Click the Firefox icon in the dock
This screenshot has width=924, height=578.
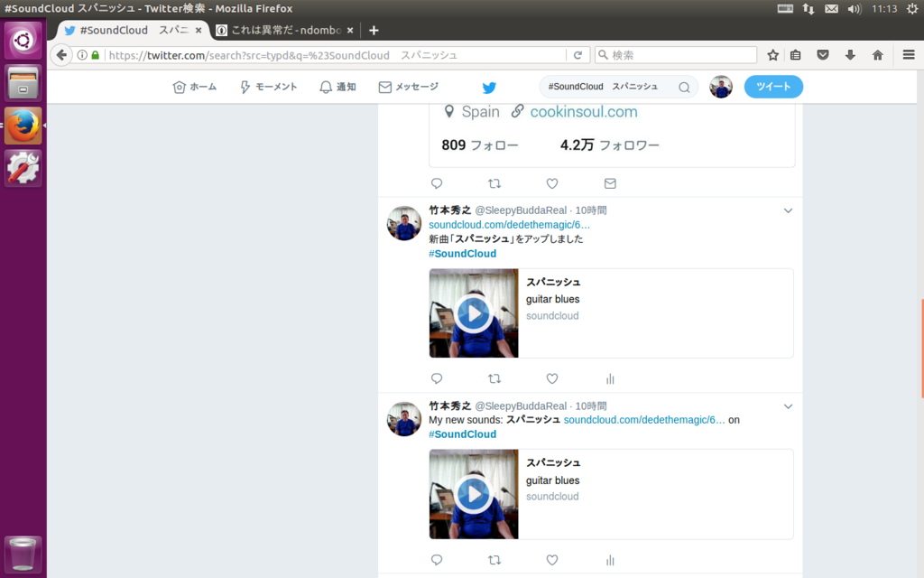click(x=23, y=126)
